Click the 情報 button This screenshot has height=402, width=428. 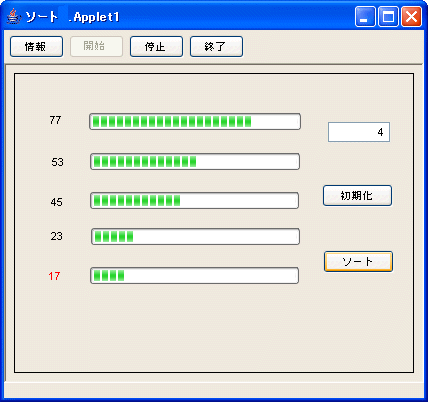(36, 47)
